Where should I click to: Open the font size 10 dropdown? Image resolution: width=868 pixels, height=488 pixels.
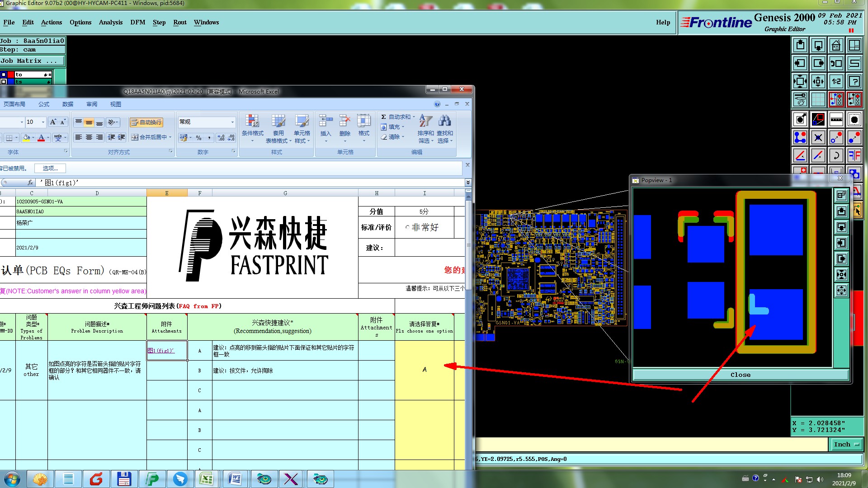[x=43, y=122]
